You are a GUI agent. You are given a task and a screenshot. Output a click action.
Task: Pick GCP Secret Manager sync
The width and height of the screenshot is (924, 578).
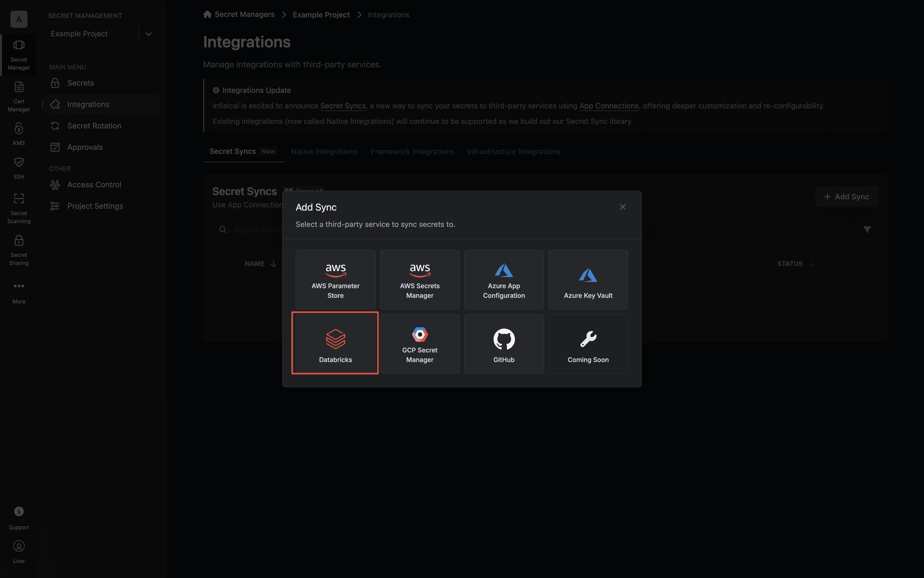[419, 343]
